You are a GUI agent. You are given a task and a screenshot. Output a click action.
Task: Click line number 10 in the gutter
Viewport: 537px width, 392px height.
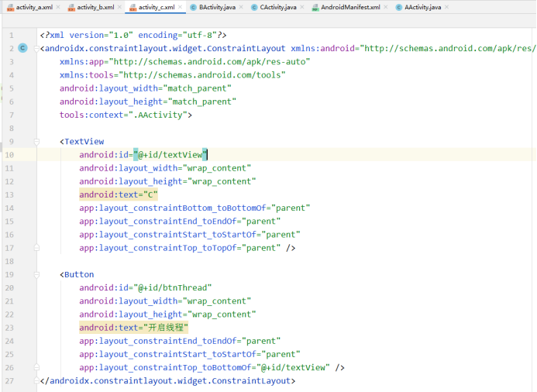coord(9,155)
